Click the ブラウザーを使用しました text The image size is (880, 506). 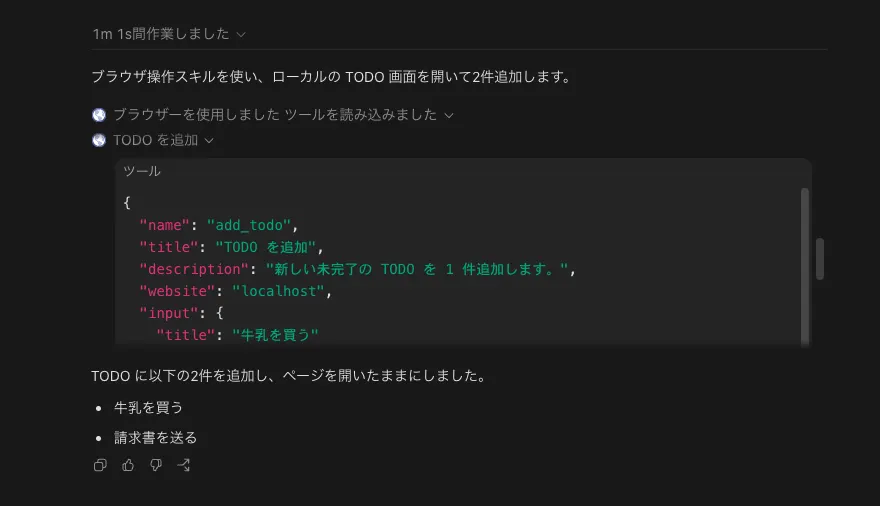point(196,115)
